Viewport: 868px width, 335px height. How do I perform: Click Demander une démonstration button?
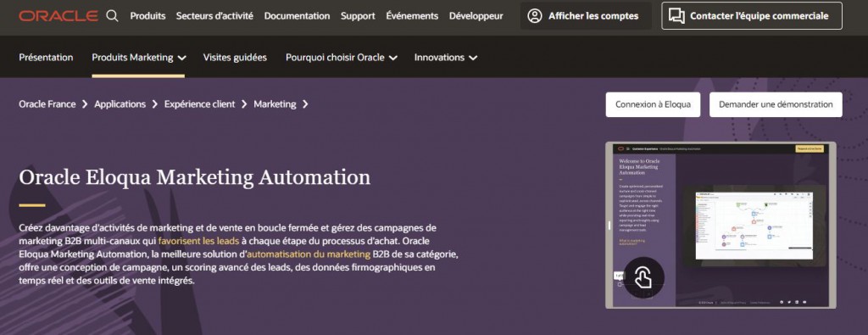tap(776, 104)
